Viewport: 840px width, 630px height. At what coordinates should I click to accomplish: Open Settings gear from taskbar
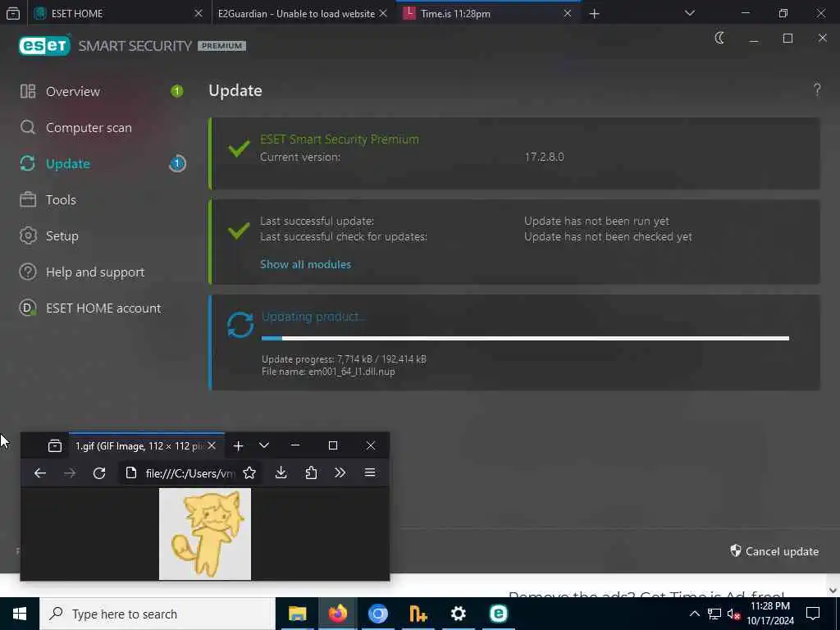458,614
